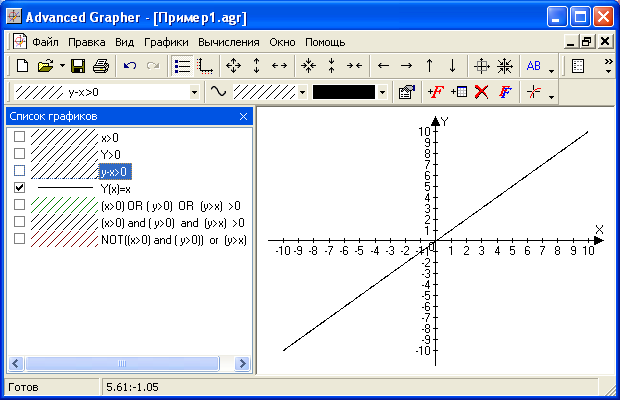Click the document icon left of Файл
This screenshot has width=620, height=400.
tap(19, 41)
